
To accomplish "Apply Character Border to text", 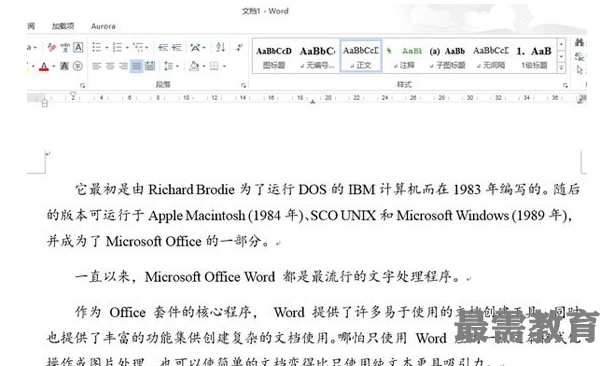I will (x=78, y=48).
